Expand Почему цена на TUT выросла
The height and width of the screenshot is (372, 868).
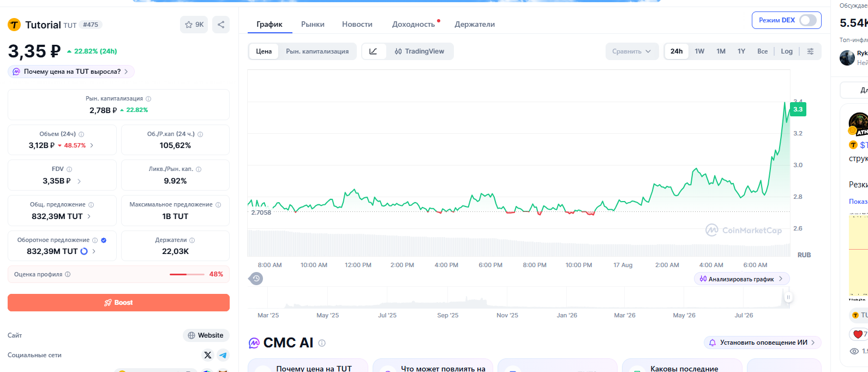tap(71, 72)
